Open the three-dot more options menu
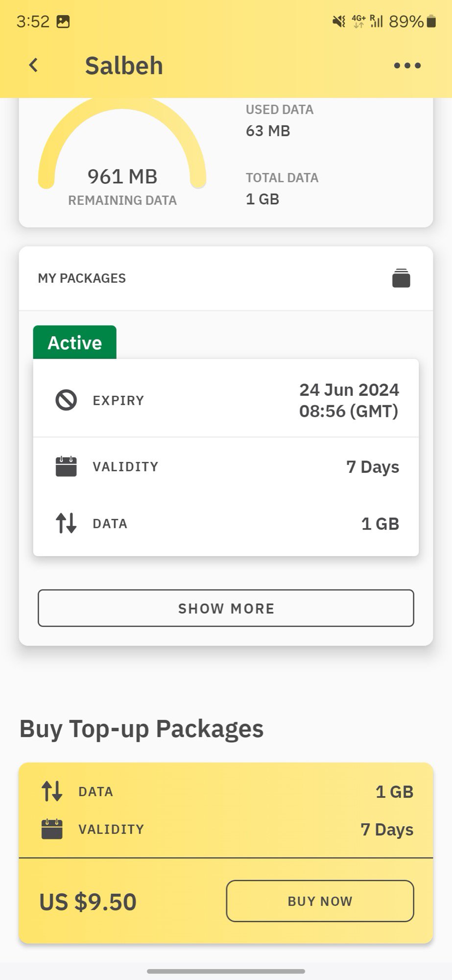The width and height of the screenshot is (452, 980). pos(407,66)
